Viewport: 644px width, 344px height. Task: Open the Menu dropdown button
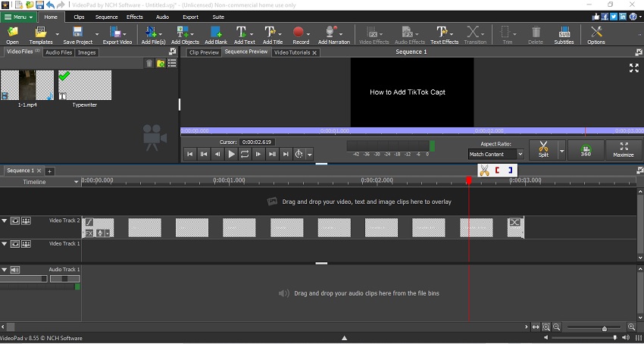(19, 17)
